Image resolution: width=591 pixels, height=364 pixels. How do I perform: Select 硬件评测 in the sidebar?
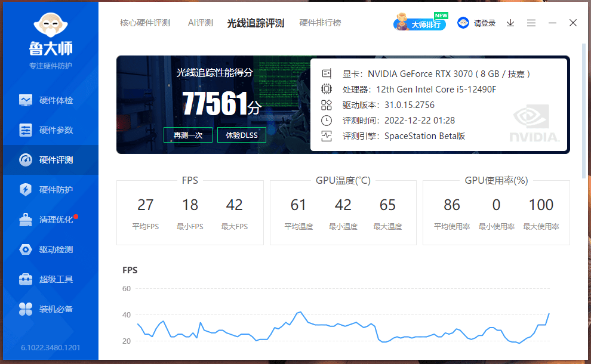[x=51, y=160]
